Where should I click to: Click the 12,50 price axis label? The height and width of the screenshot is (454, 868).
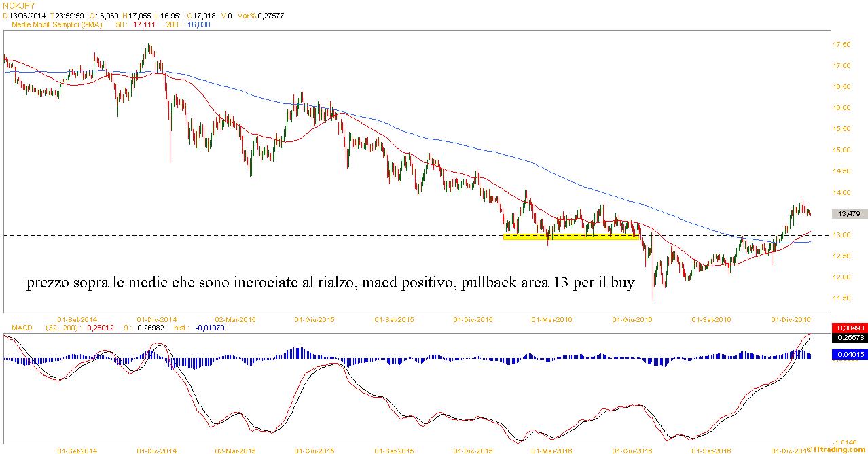click(x=841, y=256)
